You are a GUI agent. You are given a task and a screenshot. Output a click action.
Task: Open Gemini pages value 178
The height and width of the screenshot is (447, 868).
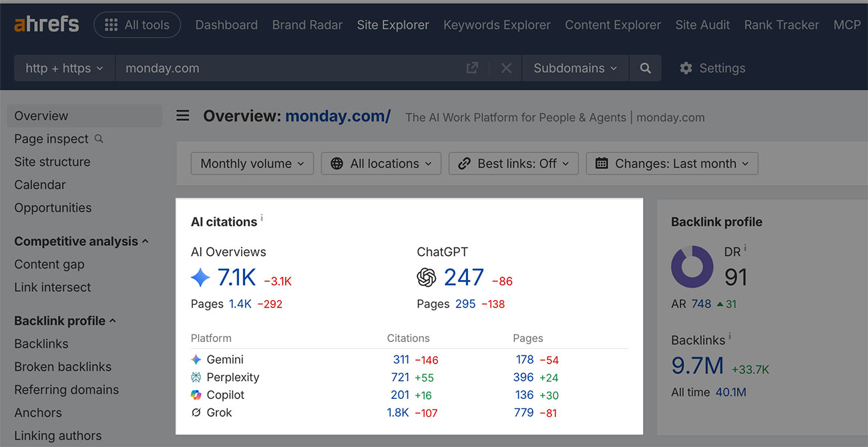coord(525,359)
